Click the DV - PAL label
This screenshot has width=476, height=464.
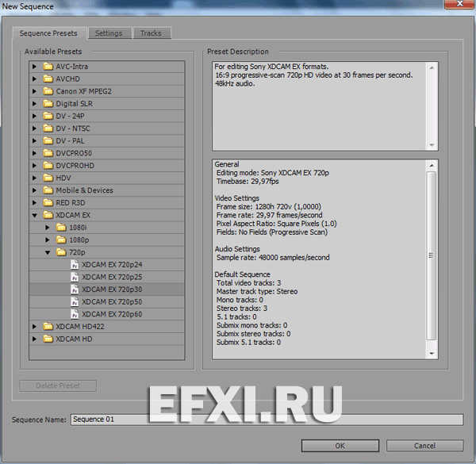tap(70, 141)
